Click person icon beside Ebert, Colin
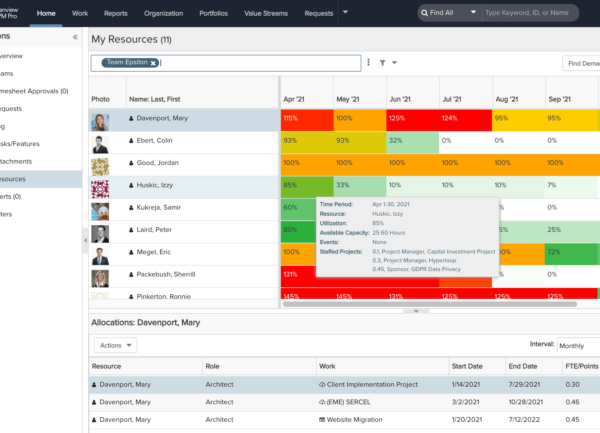 (x=131, y=142)
